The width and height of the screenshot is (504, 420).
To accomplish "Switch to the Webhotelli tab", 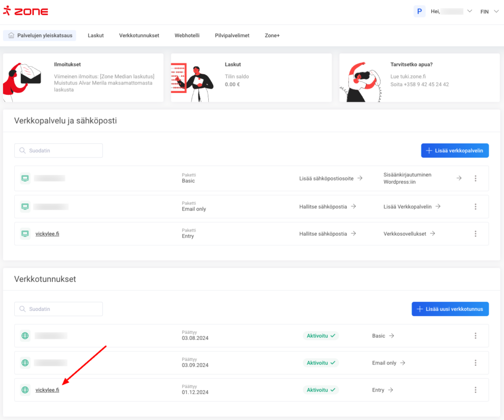I will click(x=187, y=35).
